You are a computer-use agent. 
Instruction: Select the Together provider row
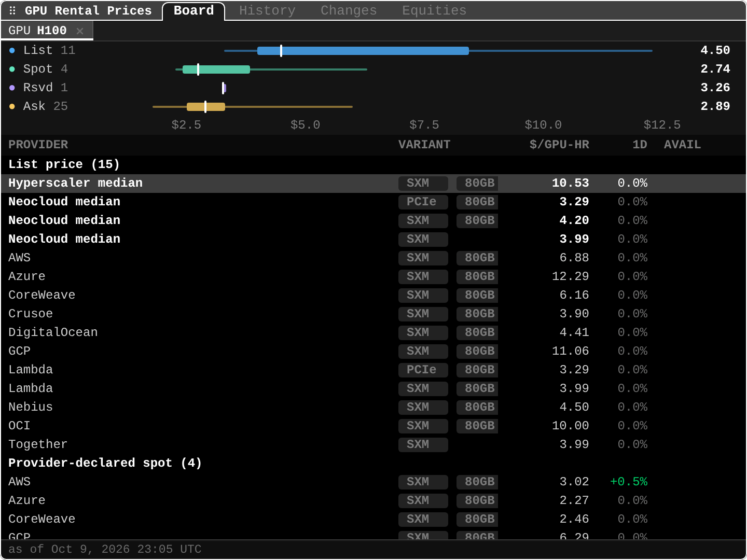point(374,444)
